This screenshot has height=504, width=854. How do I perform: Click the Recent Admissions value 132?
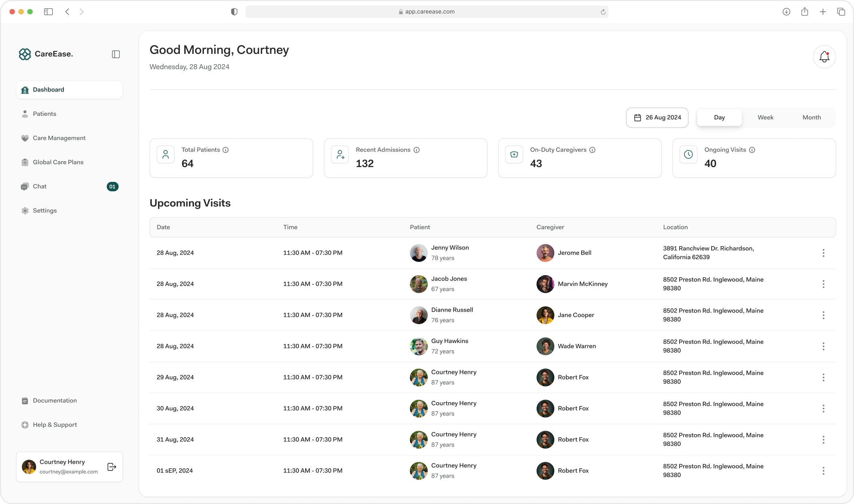coord(365,164)
